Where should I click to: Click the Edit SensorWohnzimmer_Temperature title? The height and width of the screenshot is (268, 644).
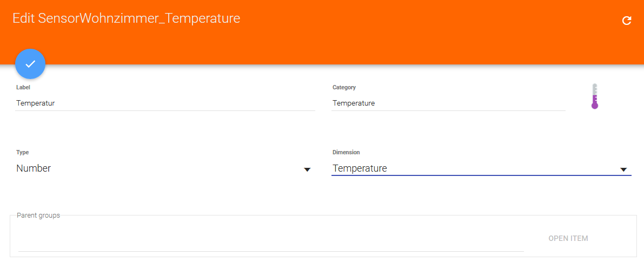click(126, 18)
